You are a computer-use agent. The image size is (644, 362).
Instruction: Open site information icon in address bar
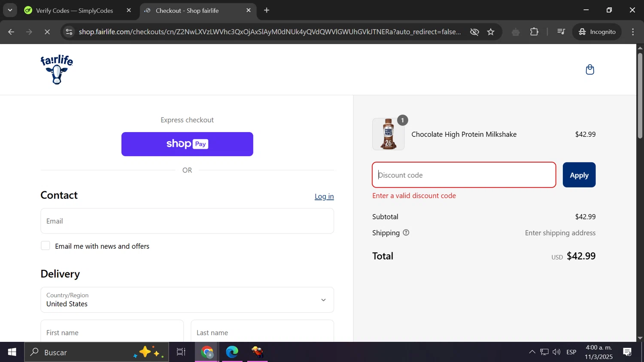69,32
